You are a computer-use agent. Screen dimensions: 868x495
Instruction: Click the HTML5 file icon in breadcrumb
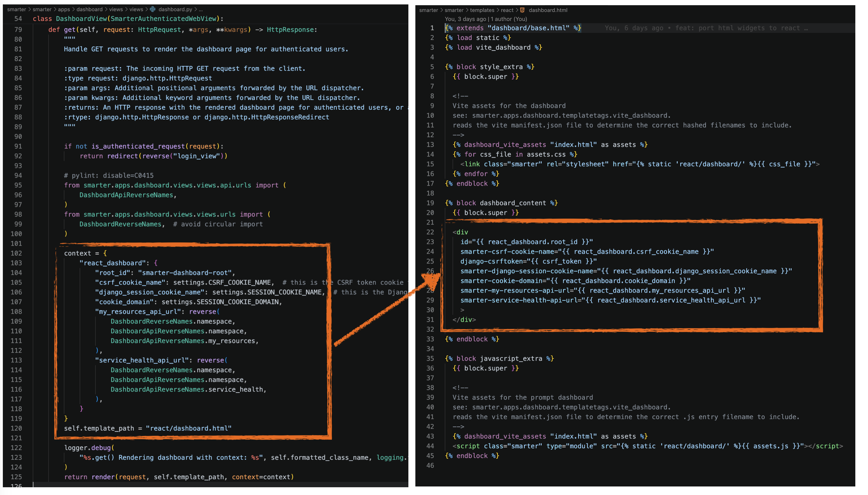click(522, 10)
